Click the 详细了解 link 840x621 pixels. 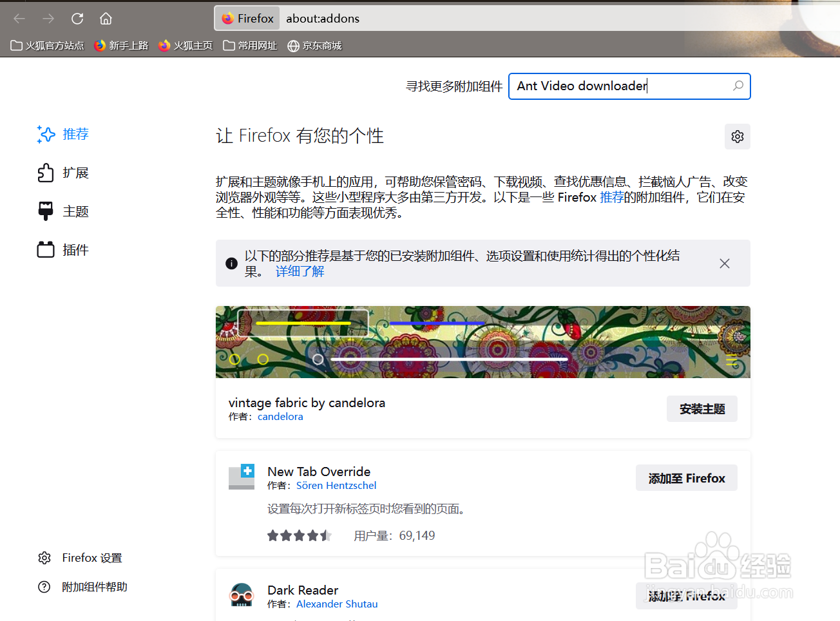(x=300, y=271)
